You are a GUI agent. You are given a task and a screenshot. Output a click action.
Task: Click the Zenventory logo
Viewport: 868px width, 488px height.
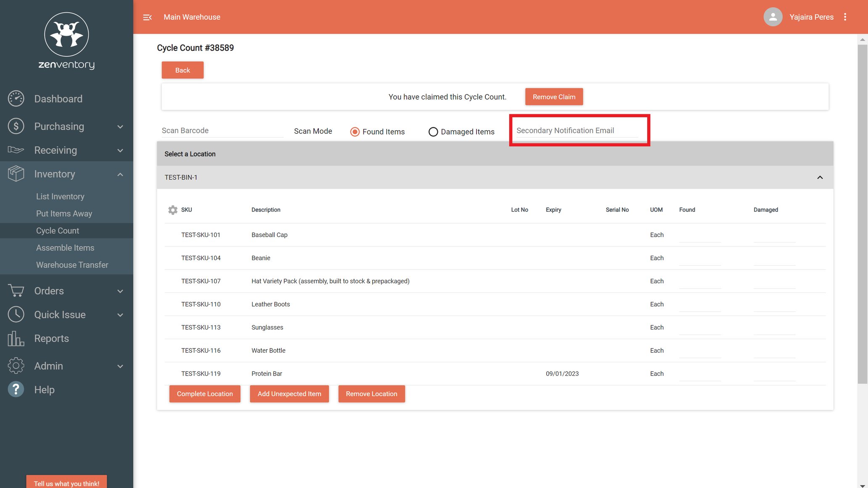coord(66,41)
